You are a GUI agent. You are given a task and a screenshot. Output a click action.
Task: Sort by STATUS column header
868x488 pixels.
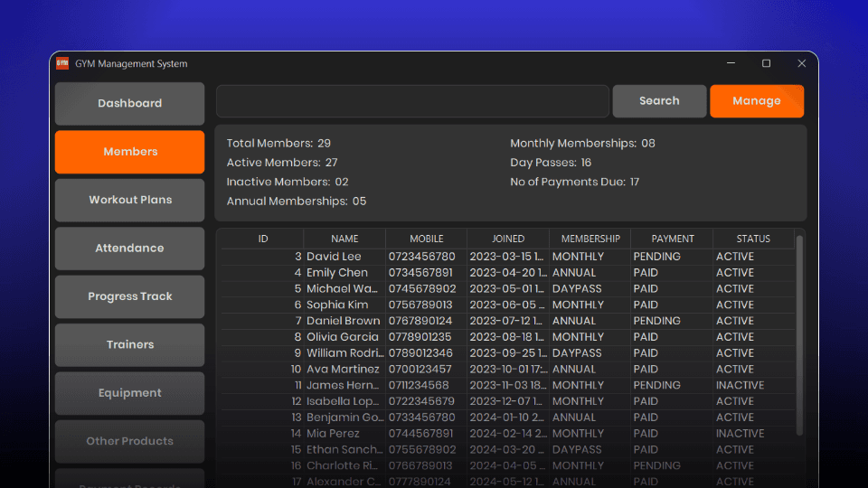[x=753, y=239]
